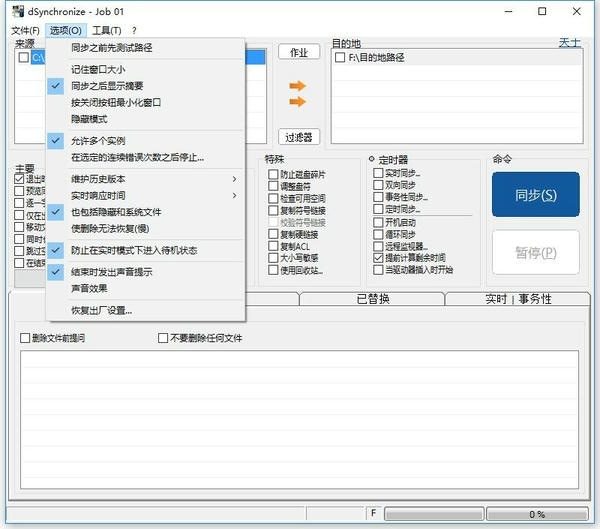The height and width of the screenshot is (529, 600).
Task: Uncheck 提前计算剩余时间 checkbox
Action: 378,258
